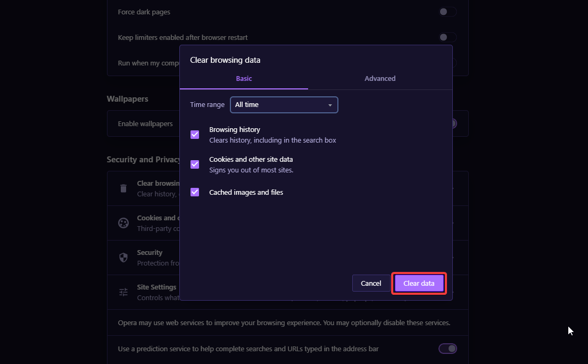
Task: Toggle Keep limiters enabled after browser restart
Action: [x=447, y=37]
